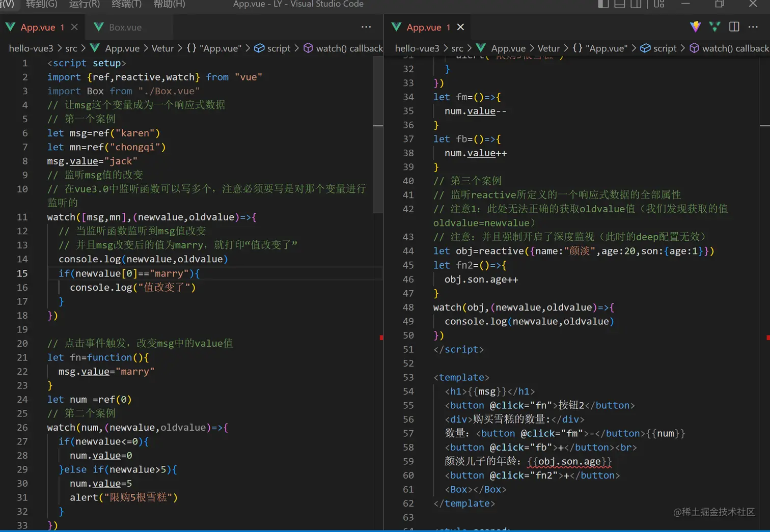Click the let obj=reactive({name:"颜淡"...}) line

(x=573, y=251)
